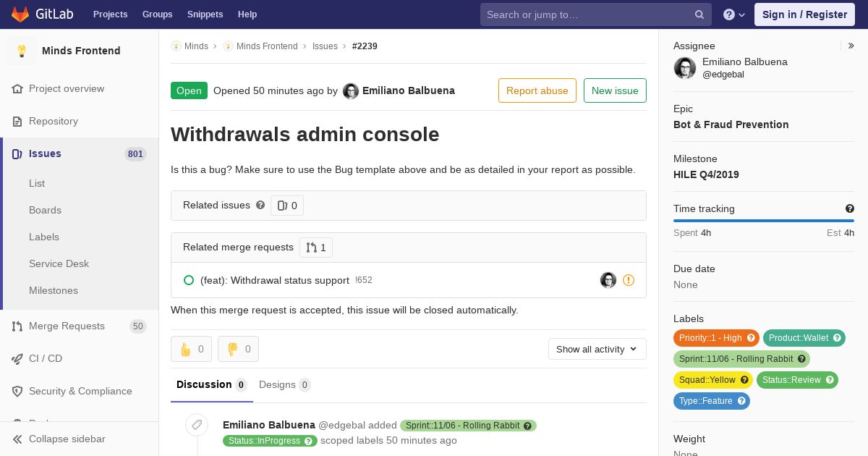Click the Merge Requests sidebar icon

tap(17, 326)
